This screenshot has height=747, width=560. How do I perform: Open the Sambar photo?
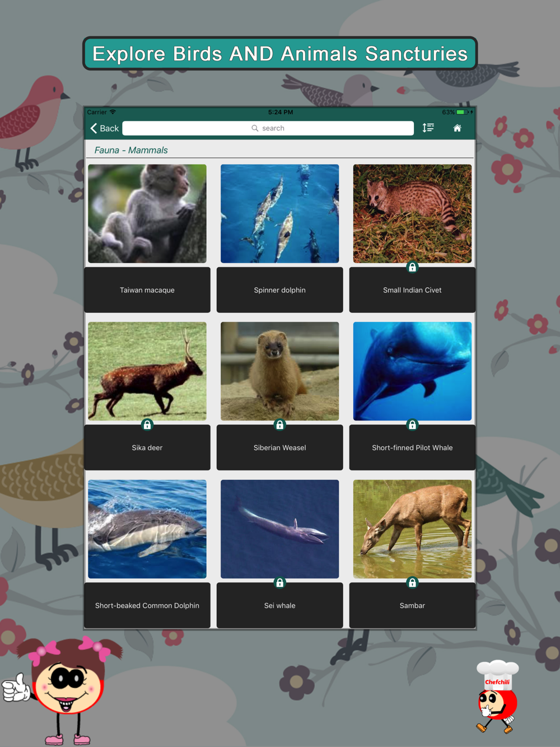412,529
